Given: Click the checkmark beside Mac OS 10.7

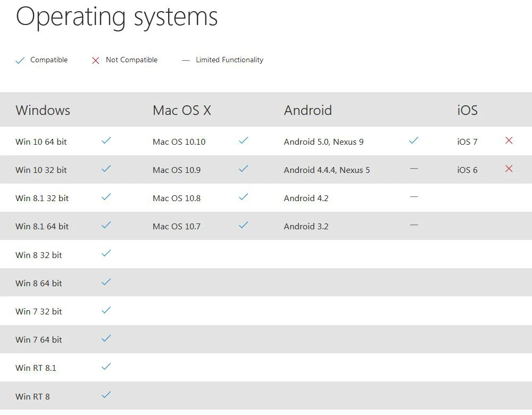Looking at the screenshot, I should click(x=244, y=225).
